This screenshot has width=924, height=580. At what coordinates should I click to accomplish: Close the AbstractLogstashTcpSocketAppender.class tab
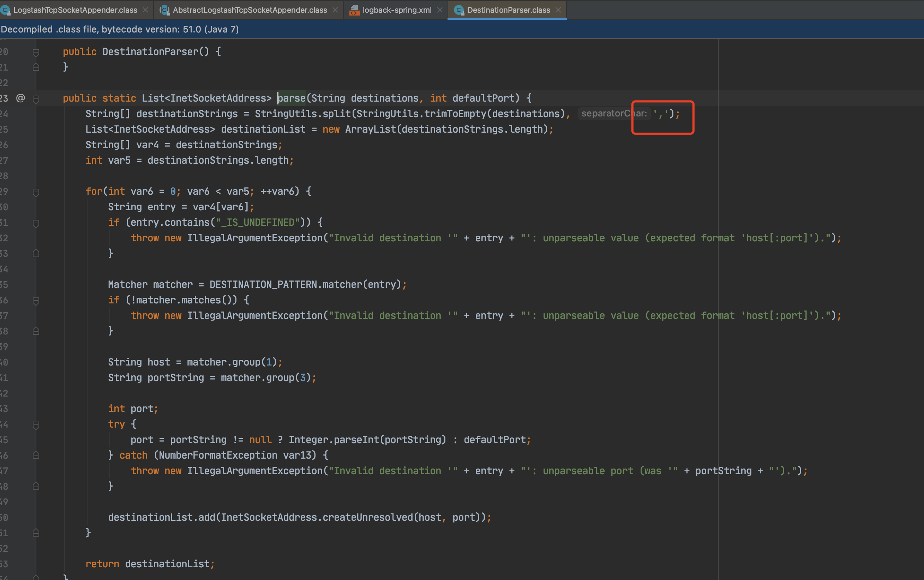point(335,10)
